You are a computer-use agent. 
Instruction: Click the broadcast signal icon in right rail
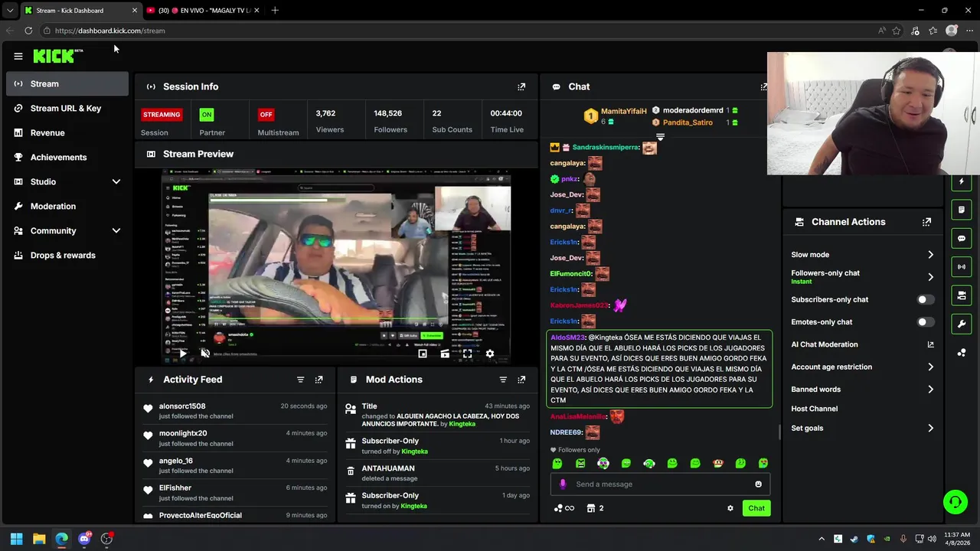pos(962,266)
